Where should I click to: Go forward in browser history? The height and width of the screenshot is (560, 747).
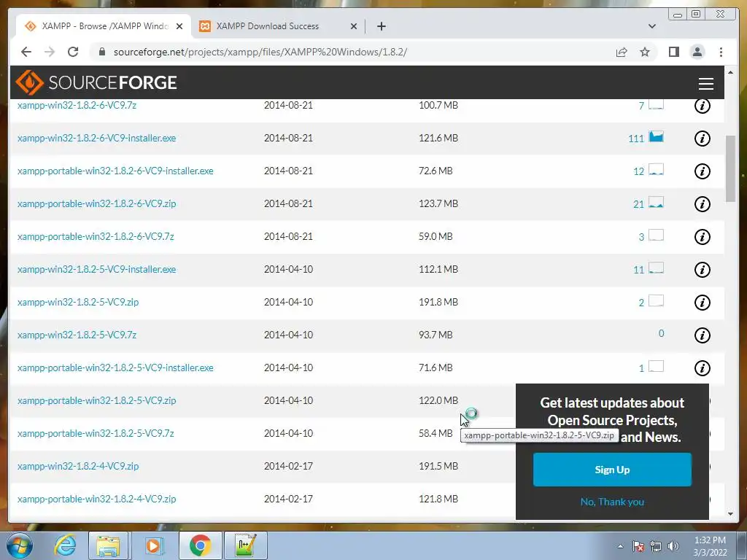tap(50, 52)
